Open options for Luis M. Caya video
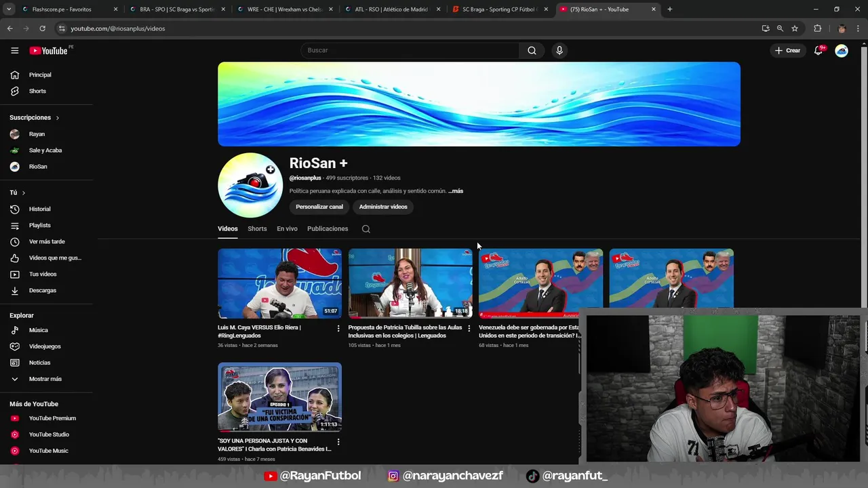 point(338,328)
